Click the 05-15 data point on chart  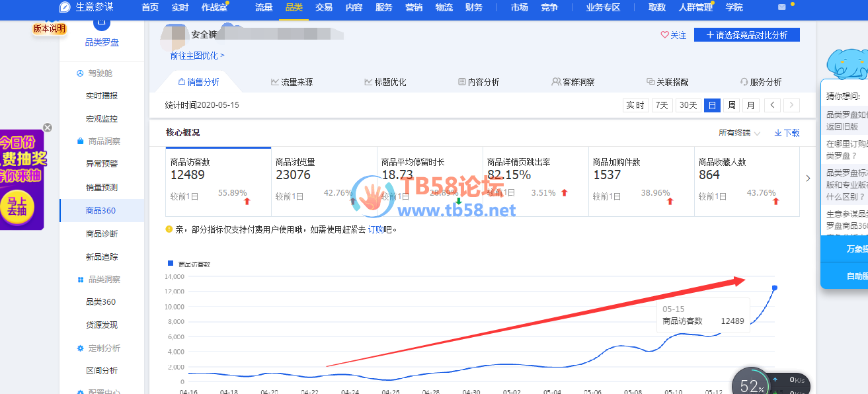775,288
